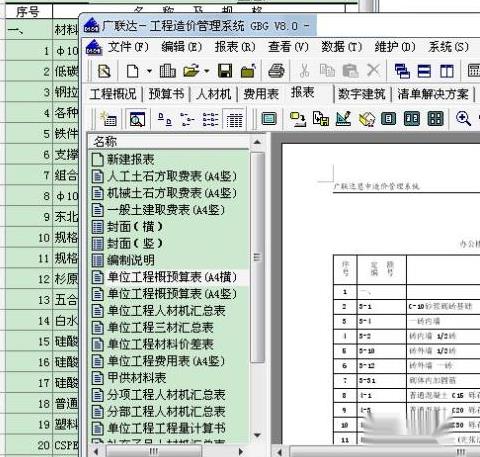Open the 文件(F) menu
Screen dimensions: 480x457
128,47
